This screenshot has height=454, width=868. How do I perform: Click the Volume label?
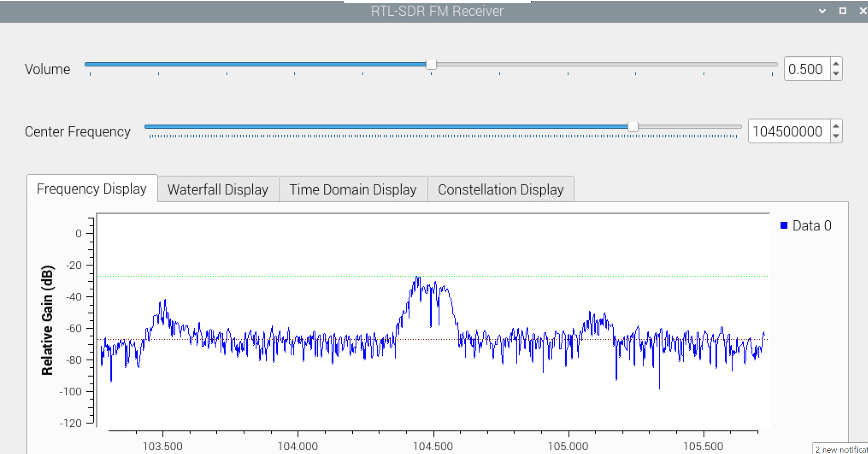point(47,69)
